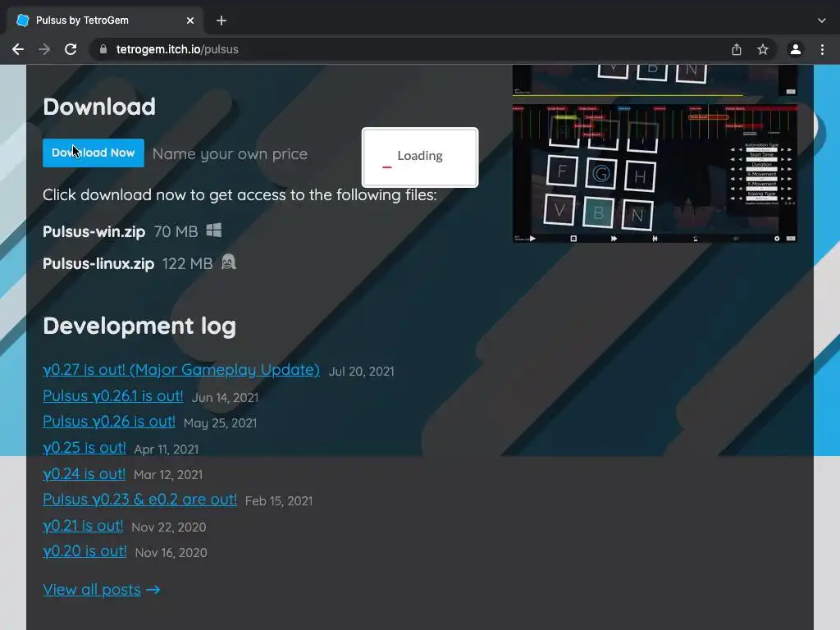Screen dimensions: 840x630
Task: Open the v0.24 is out! post
Action: pos(84,473)
